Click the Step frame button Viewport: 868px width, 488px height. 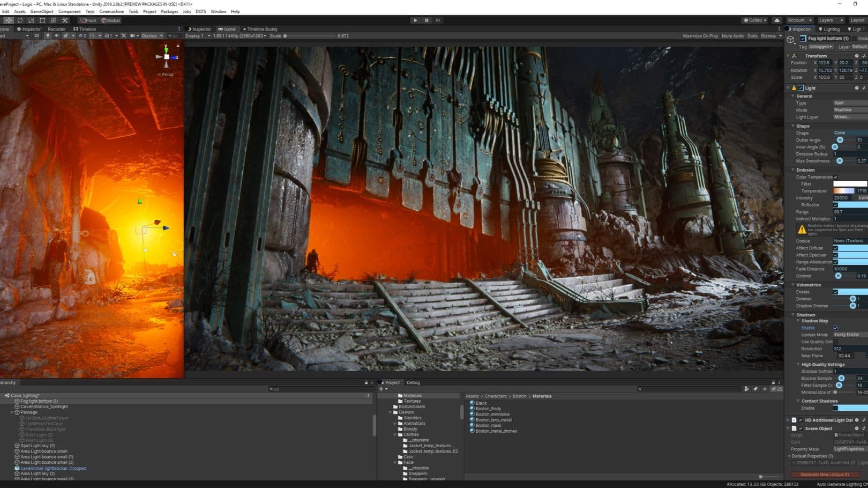[x=438, y=20]
